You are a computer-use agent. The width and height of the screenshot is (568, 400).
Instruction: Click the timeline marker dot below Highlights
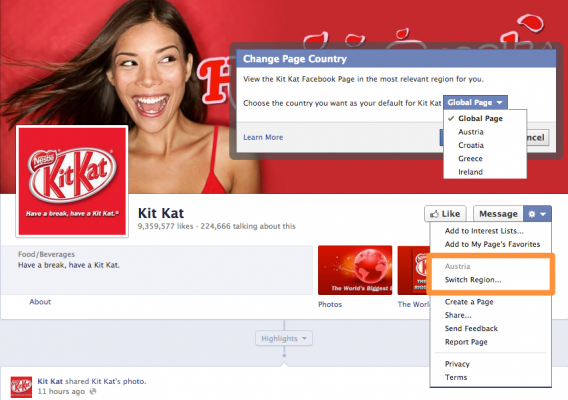[284, 355]
